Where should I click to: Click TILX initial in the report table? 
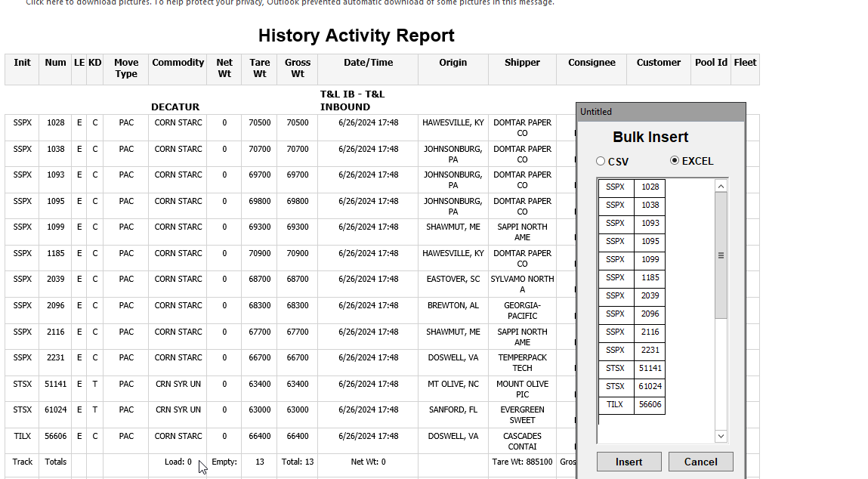coord(22,437)
